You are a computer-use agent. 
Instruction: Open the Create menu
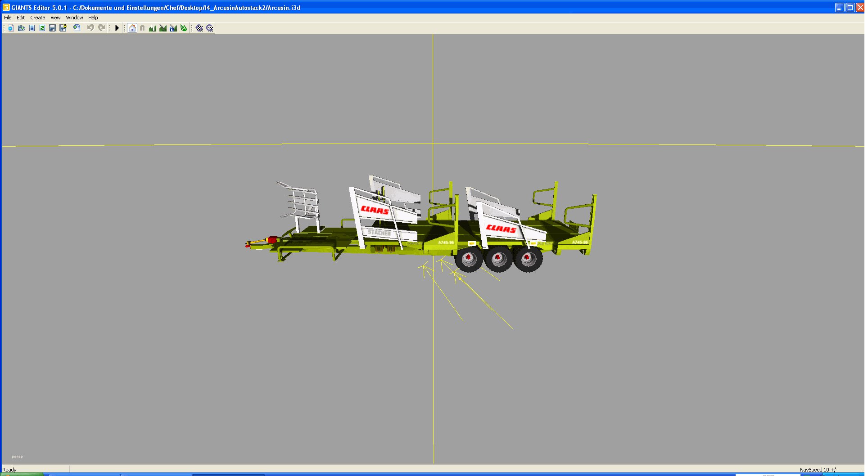pyautogui.click(x=38, y=18)
